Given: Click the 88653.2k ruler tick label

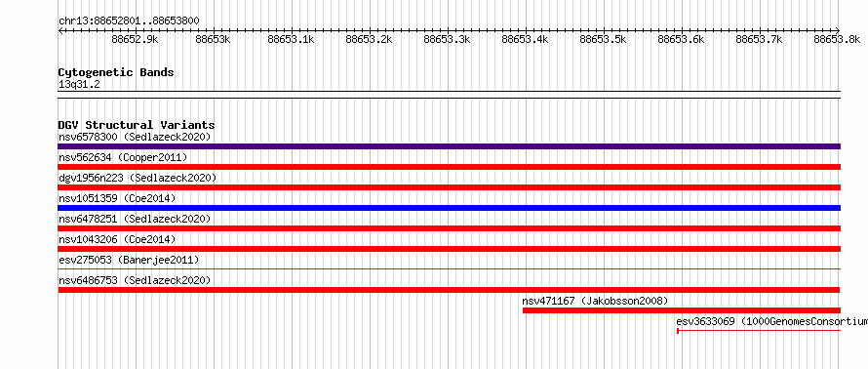Looking at the screenshot, I should click(370, 39).
